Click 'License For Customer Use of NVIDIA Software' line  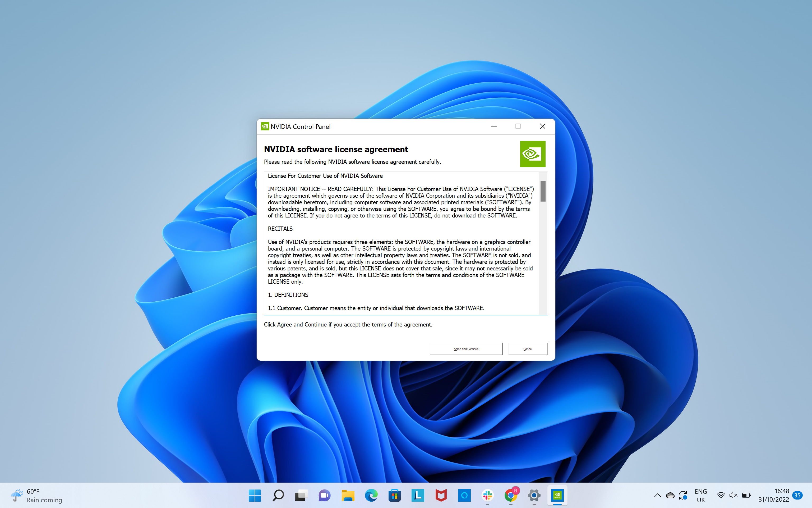[325, 176]
